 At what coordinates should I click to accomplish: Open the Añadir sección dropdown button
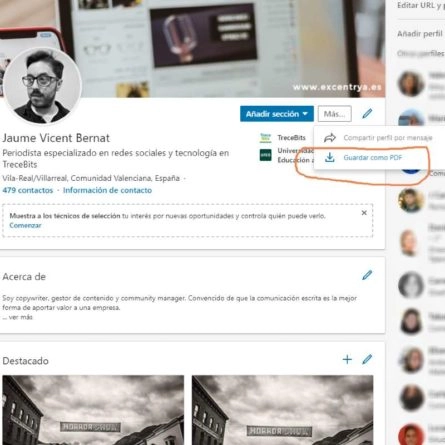[x=277, y=114]
